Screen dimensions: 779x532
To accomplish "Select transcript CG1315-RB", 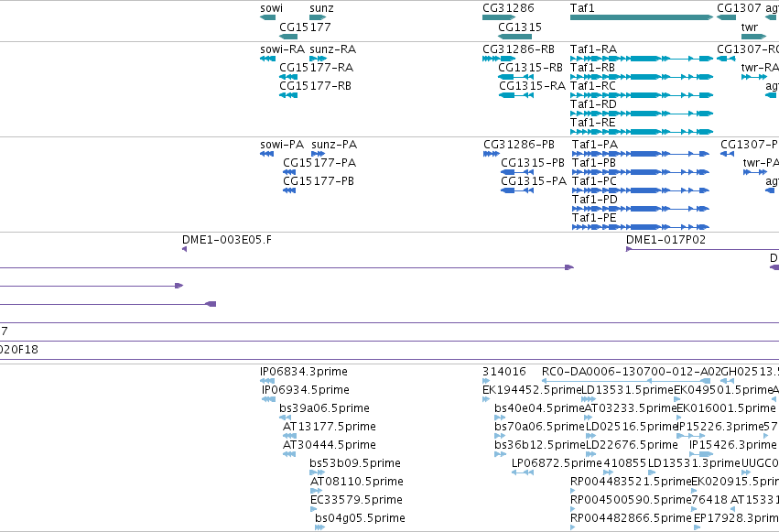I will (515, 77).
